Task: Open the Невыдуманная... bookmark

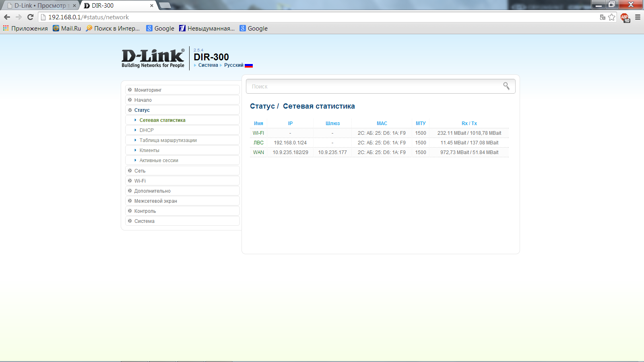Action: click(x=207, y=28)
